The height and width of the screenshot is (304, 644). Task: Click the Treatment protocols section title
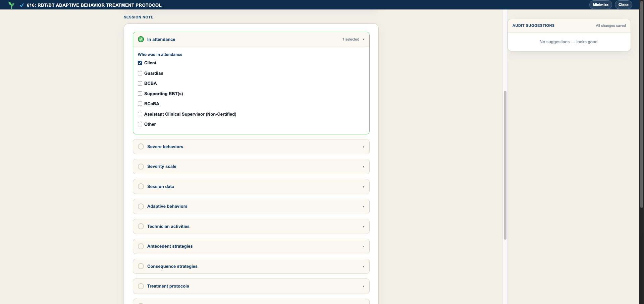[168, 286]
